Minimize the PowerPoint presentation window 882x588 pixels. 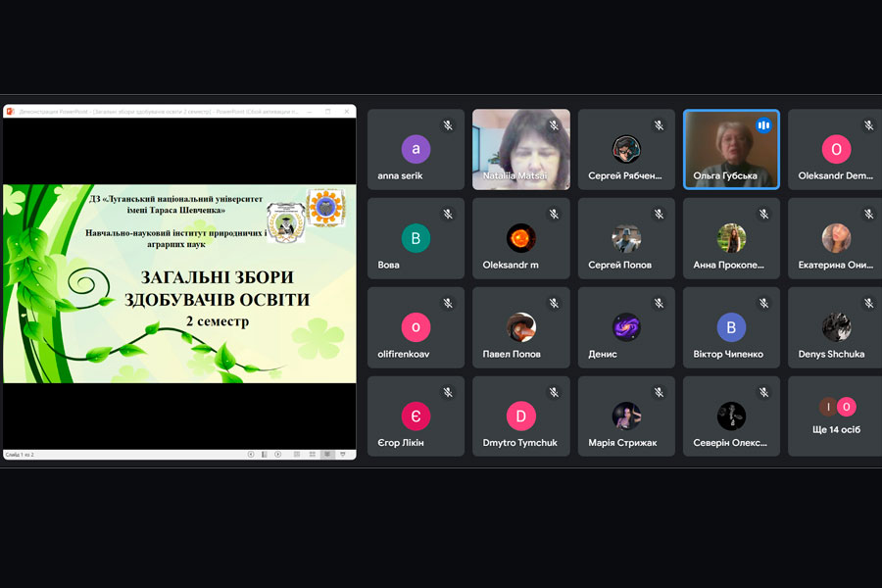click(310, 112)
